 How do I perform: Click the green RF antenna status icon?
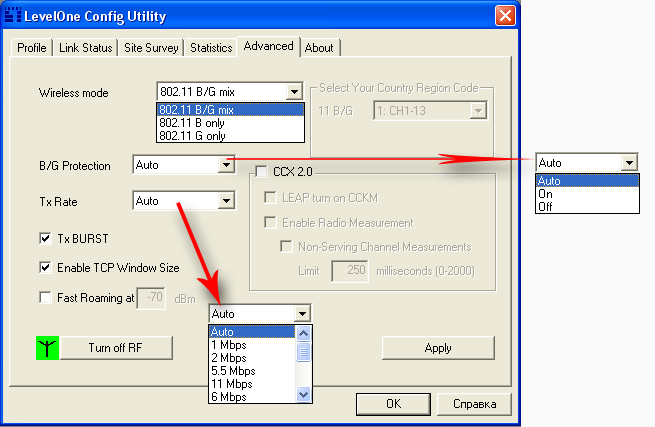[47, 348]
